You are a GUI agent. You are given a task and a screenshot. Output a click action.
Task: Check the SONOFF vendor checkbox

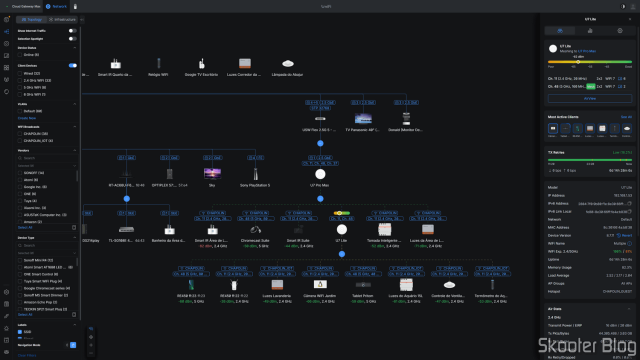pos(20,173)
